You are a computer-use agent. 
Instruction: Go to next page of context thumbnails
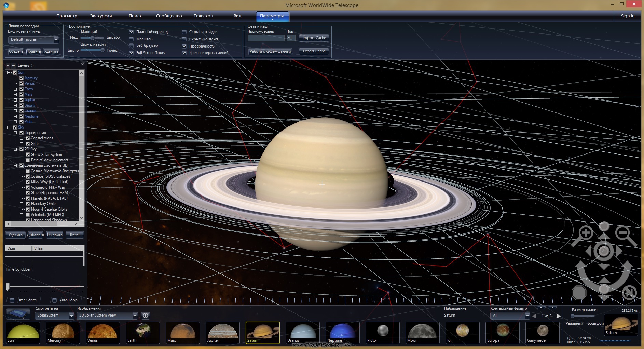point(559,316)
